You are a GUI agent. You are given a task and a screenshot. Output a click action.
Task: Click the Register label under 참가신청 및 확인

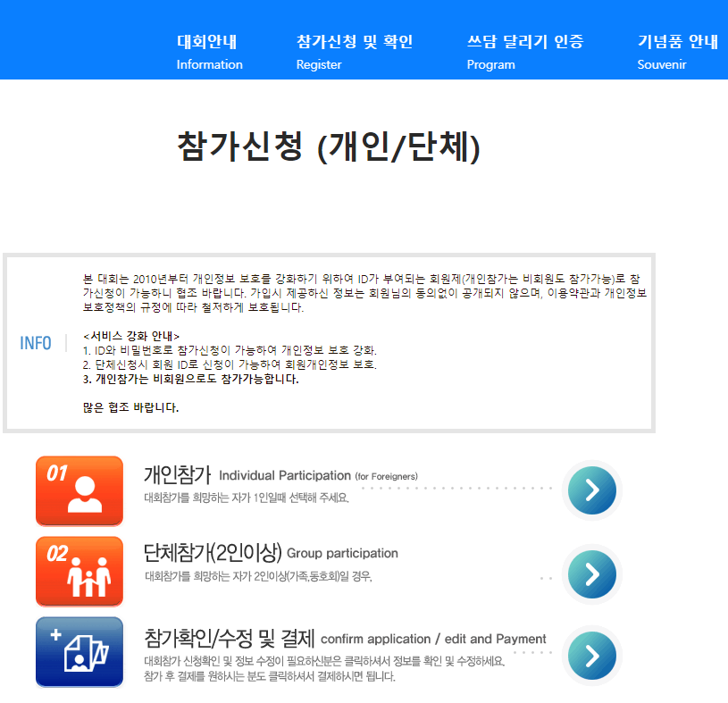[x=317, y=64]
